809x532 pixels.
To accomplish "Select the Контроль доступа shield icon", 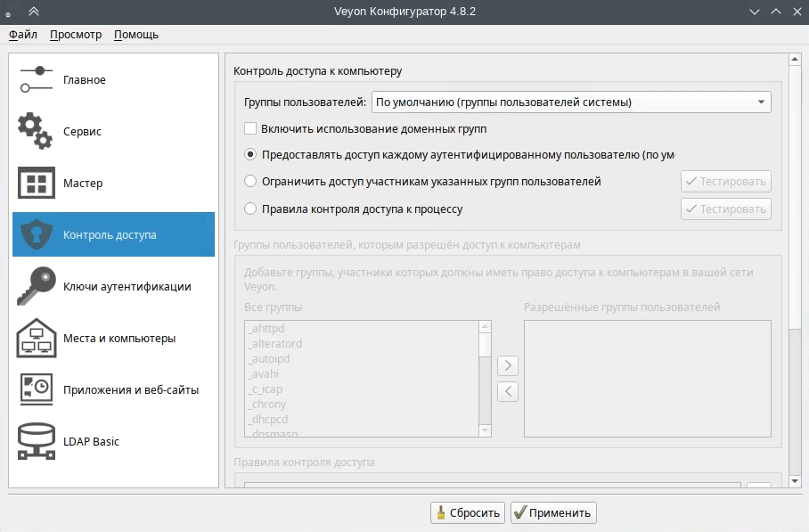I will 37,234.
